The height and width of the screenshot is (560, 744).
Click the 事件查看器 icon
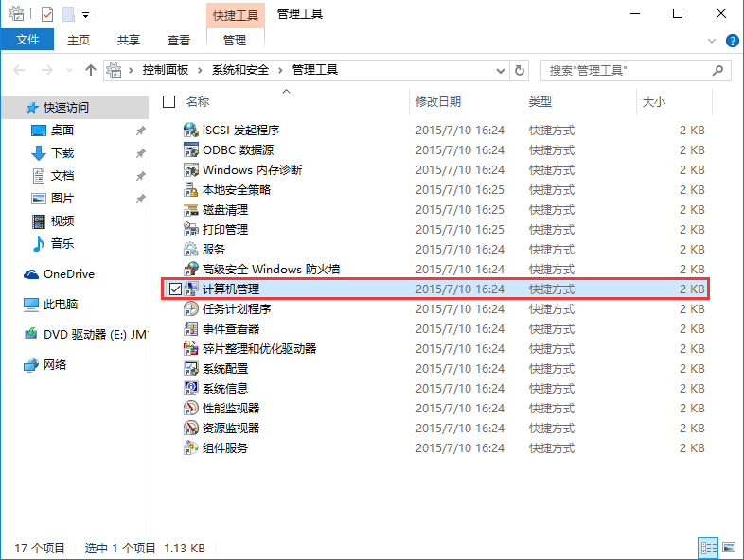[190, 329]
